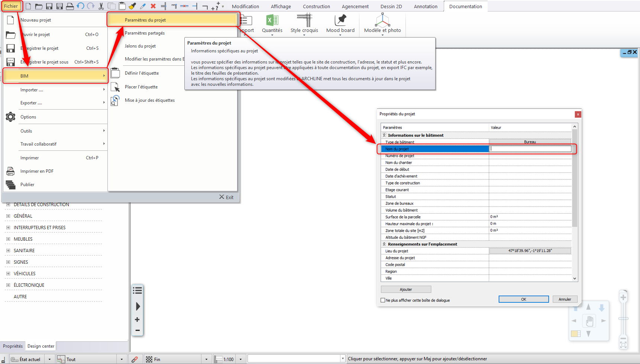Screen dimensions: 640x364
Task: Expand the INTERRUPTEURS ET PRISES category
Action: coord(8,227)
